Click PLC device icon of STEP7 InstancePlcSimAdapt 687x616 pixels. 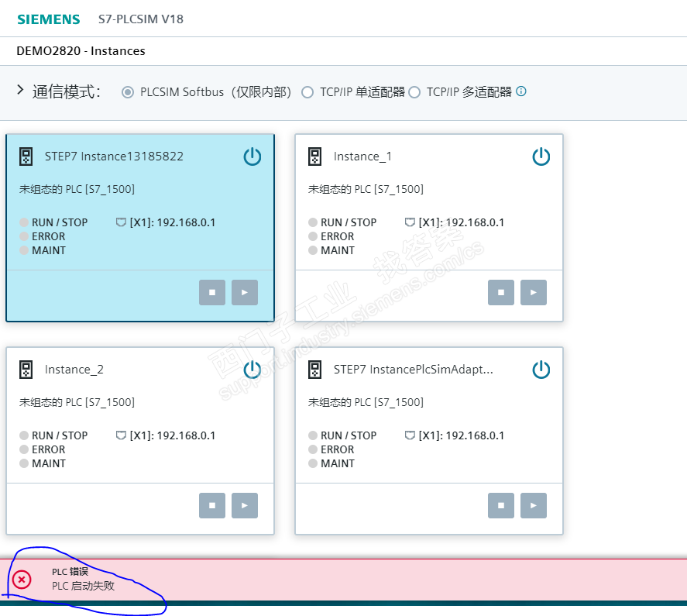[314, 370]
